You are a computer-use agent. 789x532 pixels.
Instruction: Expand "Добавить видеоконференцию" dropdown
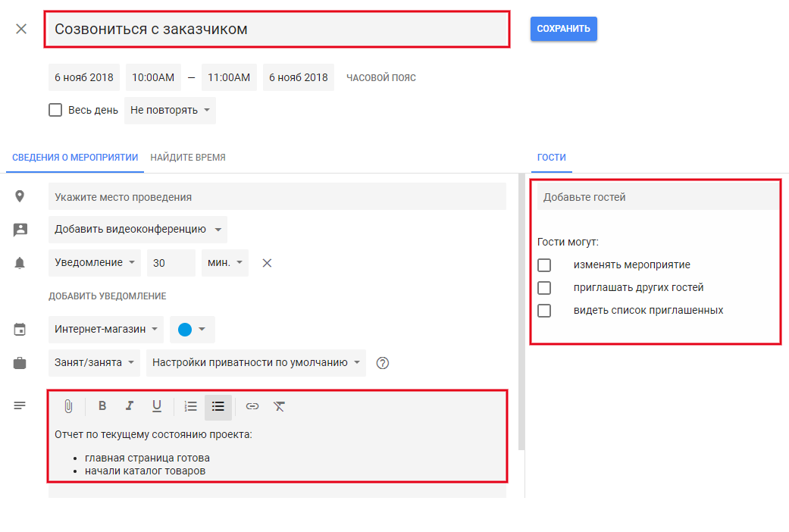coord(138,230)
